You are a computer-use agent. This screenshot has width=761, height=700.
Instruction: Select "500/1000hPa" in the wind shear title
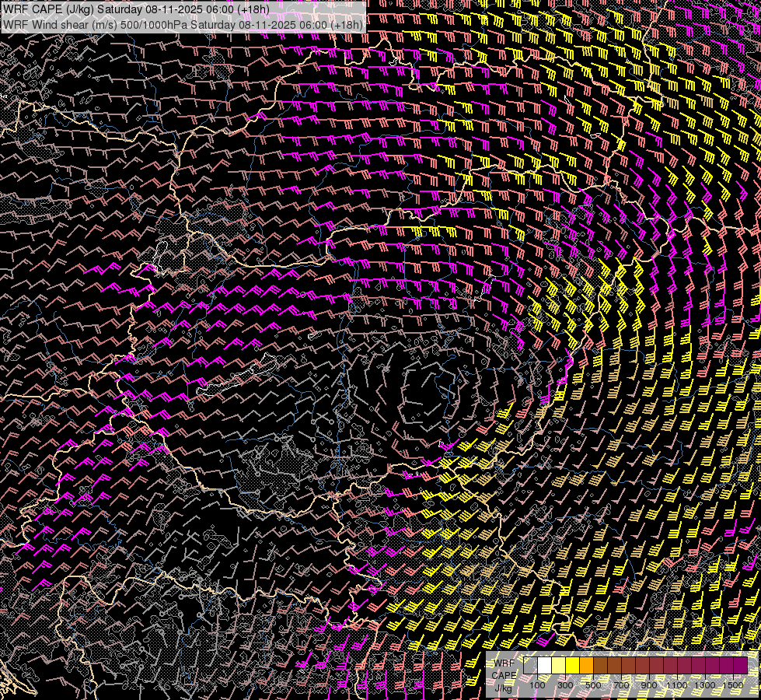154,25
